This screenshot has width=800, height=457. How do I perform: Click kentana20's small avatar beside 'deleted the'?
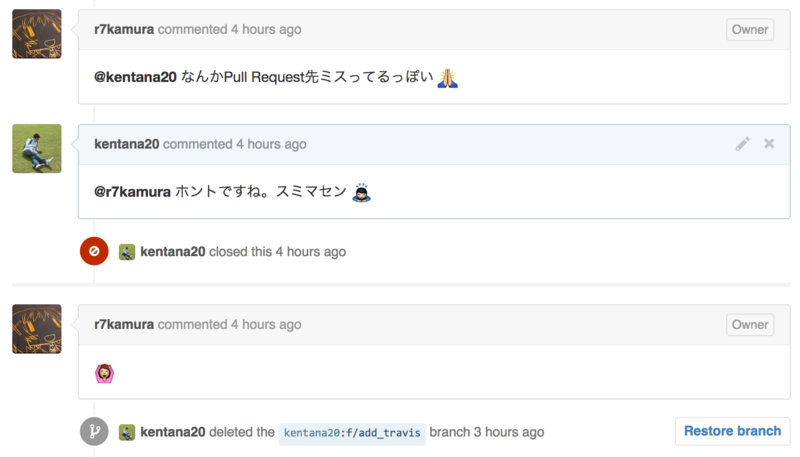pos(127,432)
